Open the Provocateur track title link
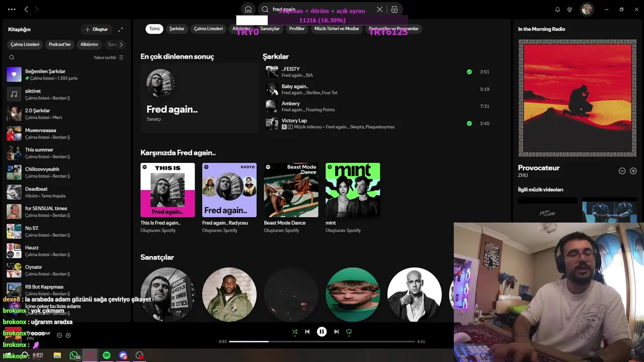Screen dimensions: 644x362 point(539,168)
